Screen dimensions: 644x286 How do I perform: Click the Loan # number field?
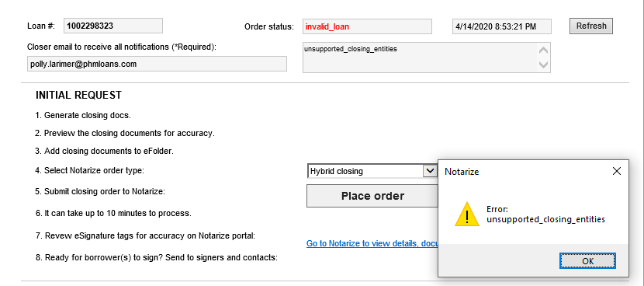113,26
